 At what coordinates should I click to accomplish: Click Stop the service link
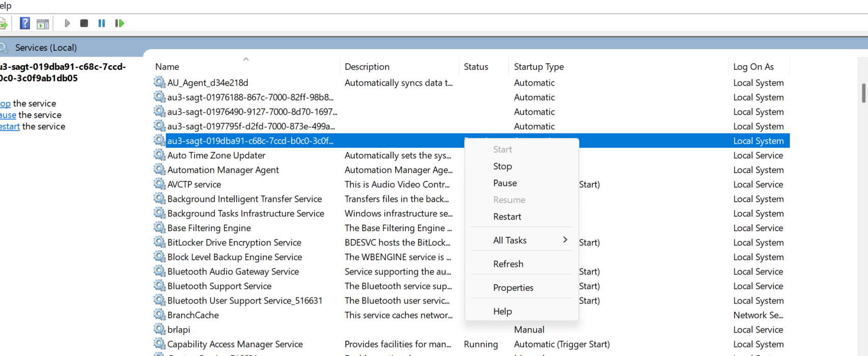[x=5, y=103]
